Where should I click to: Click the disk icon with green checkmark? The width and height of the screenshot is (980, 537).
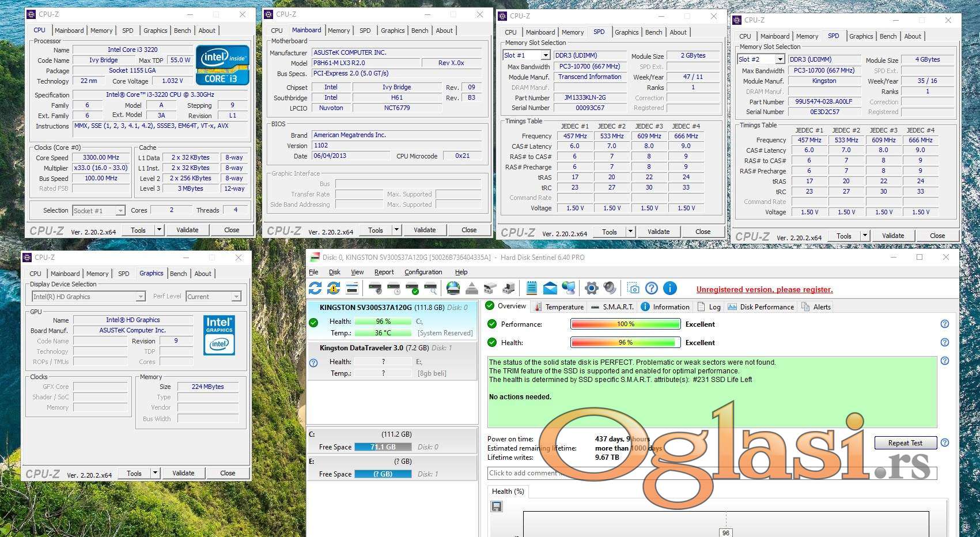413,288
